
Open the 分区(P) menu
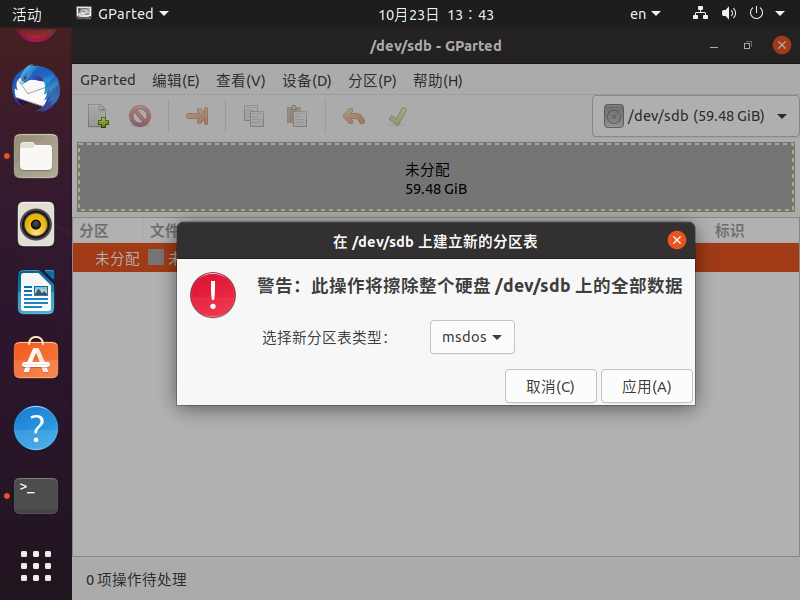tap(372, 81)
